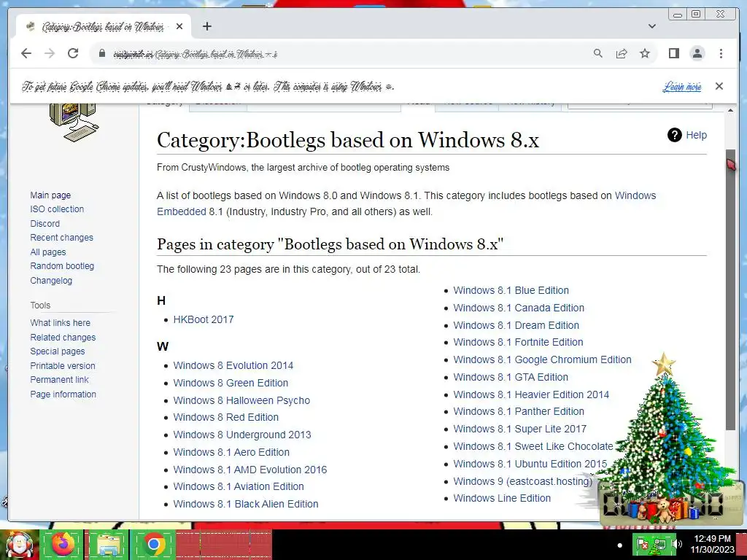Open What links here tool
Image resolution: width=747 pixels, height=560 pixels.
(61, 323)
